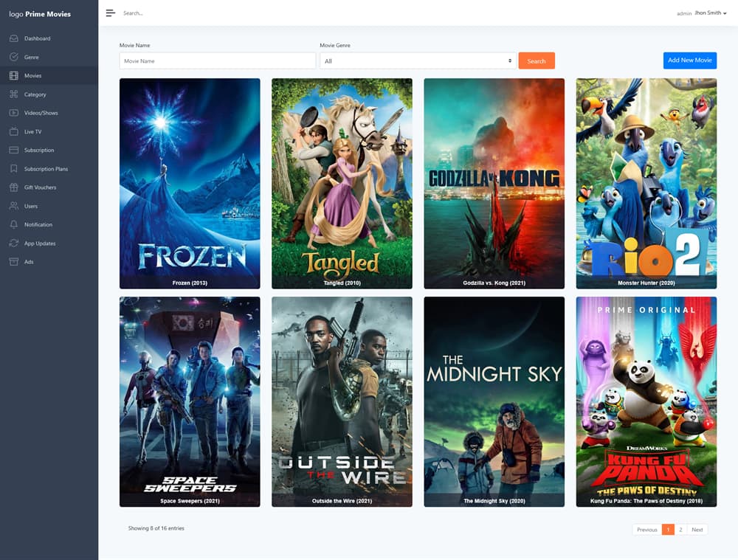Click the Notification bell icon
The width and height of the screenshot is (738, 560).
coord(13,224)
